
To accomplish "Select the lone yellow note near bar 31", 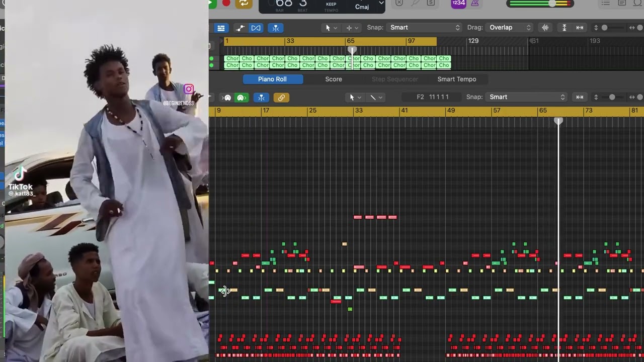I will 345,244.
